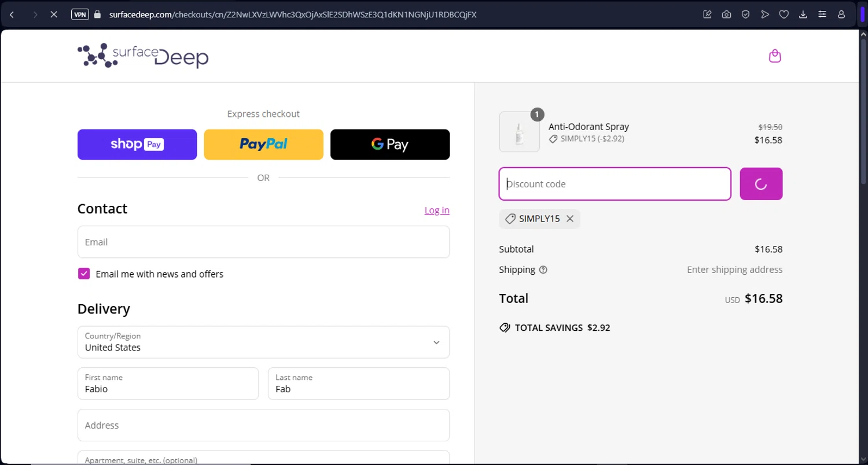Click the Apartment, suite, etc. field
This screenshot has width=868, height=465.
pyautogui.click(x=263, y=457)
